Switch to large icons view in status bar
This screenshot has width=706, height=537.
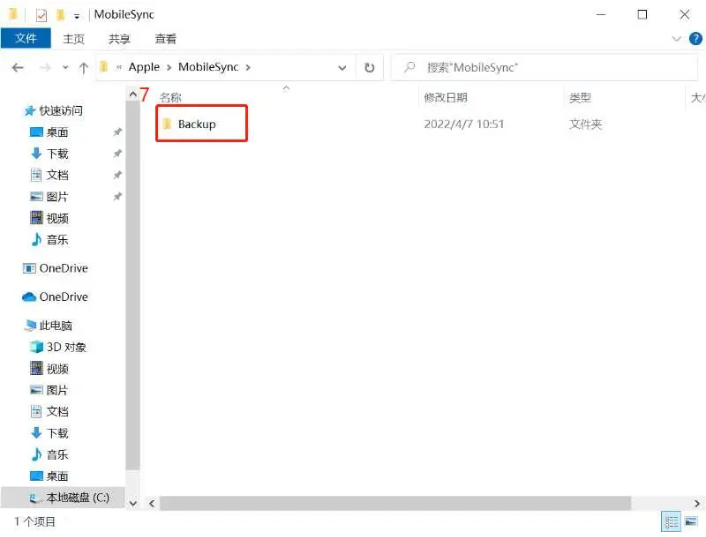point(691,522)
